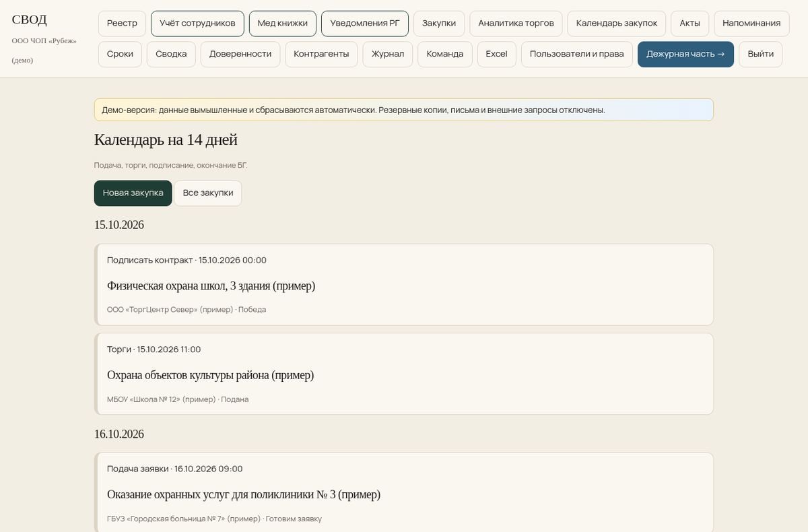Click ООО «ТоргЦентр Север» (пример) · Победа line
This screenshot has height=532, width=808.
click(x=187, y=310)
